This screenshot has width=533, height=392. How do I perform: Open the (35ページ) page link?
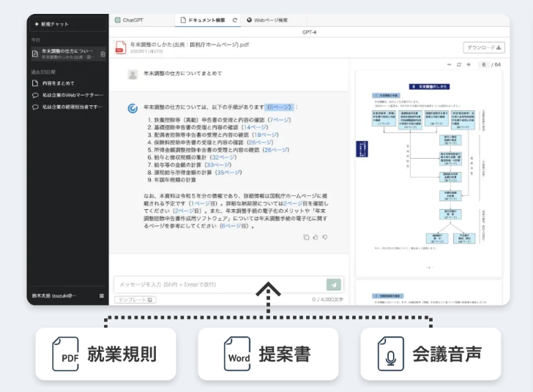(x=228, y=172)
